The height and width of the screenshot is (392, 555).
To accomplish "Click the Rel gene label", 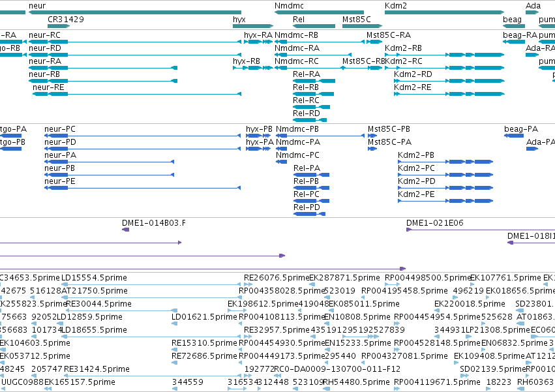I will click(x=299, y=19).
